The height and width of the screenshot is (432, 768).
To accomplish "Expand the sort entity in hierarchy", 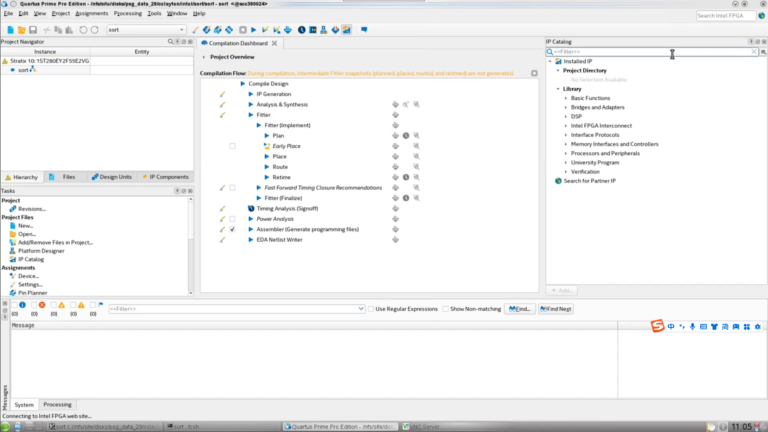I will [13, 70].
